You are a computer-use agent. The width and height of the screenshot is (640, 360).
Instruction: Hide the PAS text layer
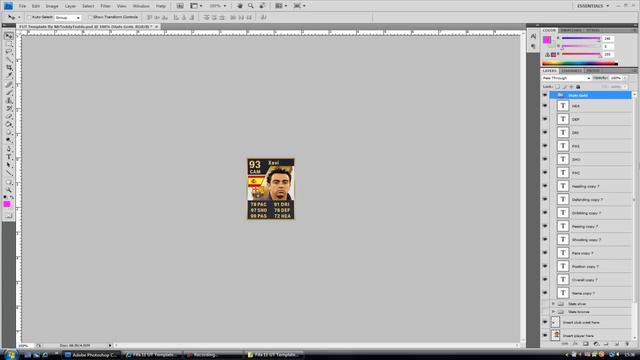(545, 146)
